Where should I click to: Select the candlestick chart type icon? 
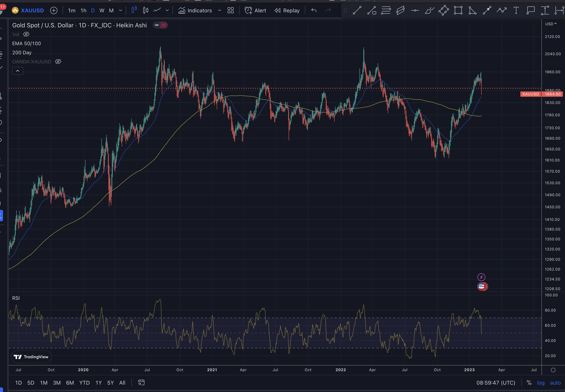[x=146, y=11]
